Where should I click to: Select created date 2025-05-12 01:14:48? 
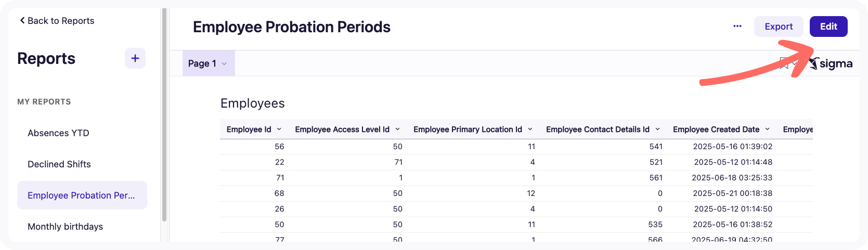coord(733,162)
